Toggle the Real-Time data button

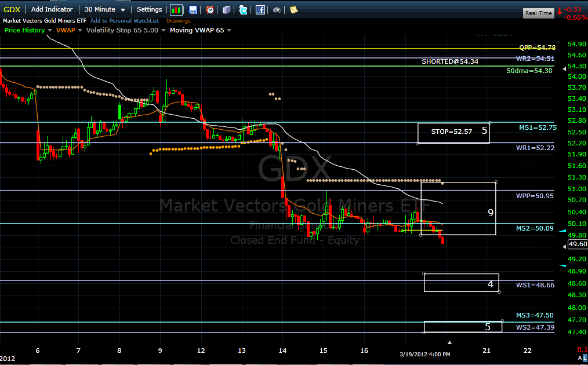pyautogui.click(x=538, y=13)
